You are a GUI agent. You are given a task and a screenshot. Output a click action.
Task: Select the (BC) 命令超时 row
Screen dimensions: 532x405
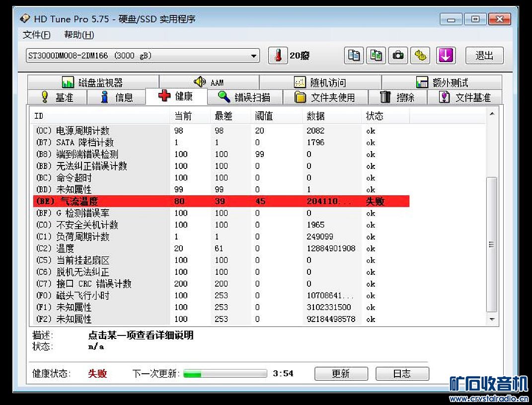click(221, 177)
